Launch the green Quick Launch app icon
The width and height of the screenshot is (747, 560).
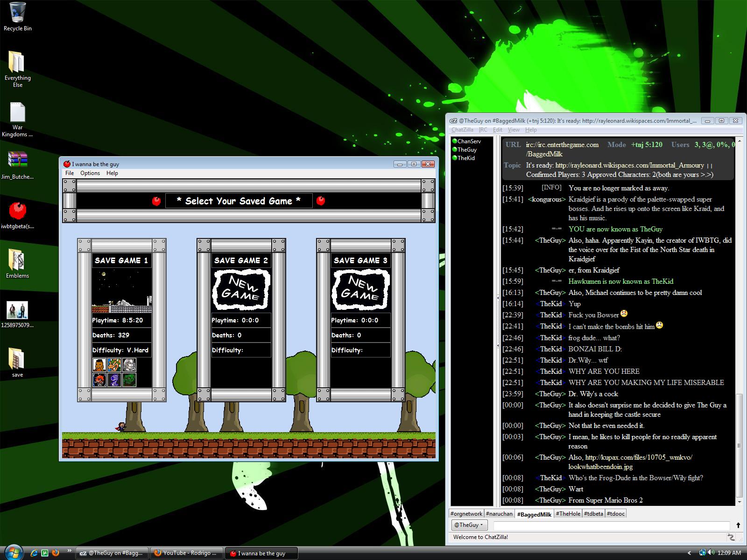pos(45,553)
